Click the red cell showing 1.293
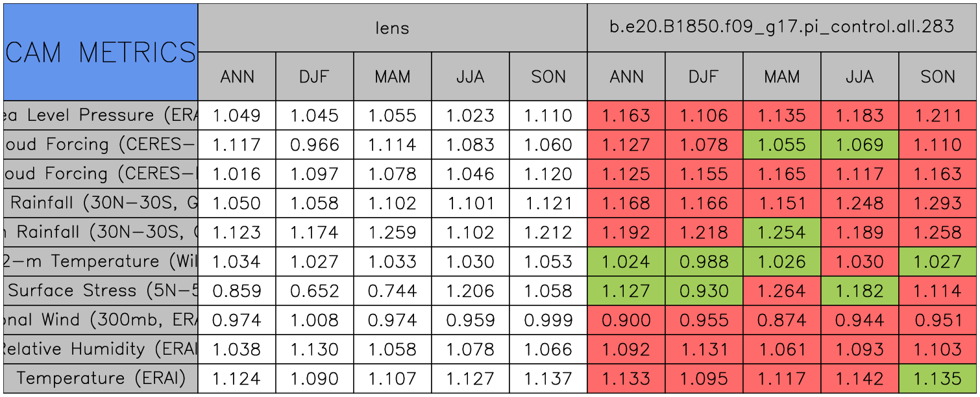 [x=937, y=203]
